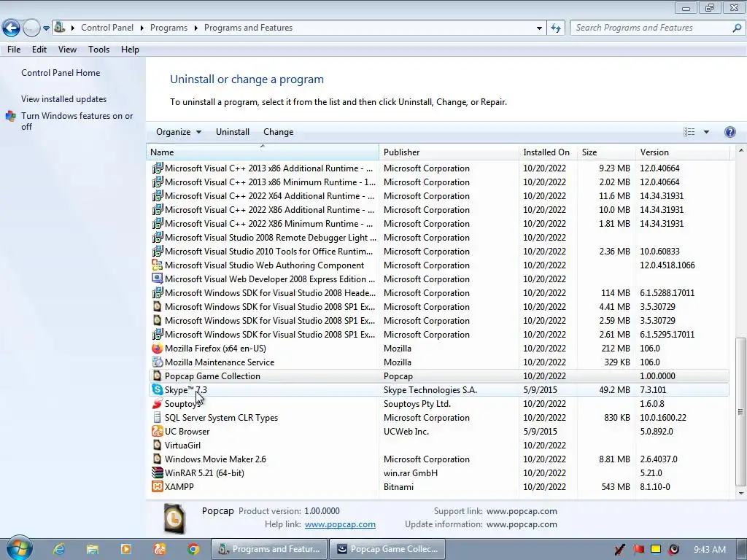Click the Windows features shield icon
The width and height of the screenshot is (747, 560).
10,116
